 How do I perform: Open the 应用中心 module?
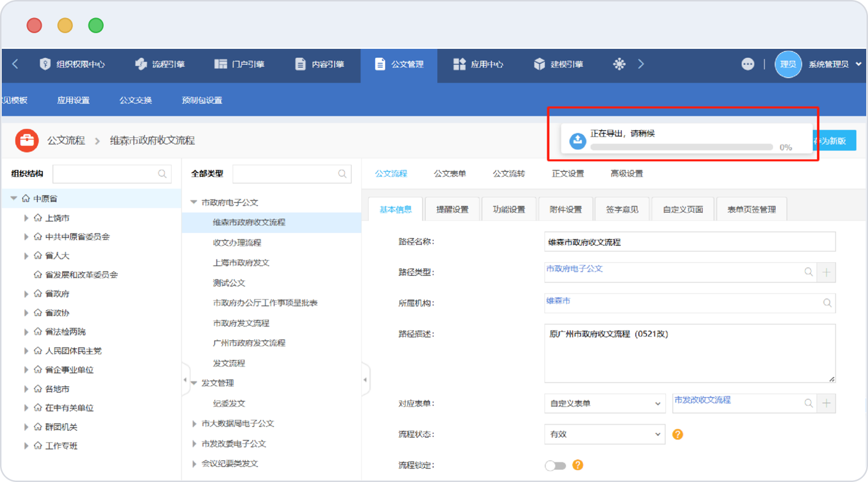pos(478,64)
